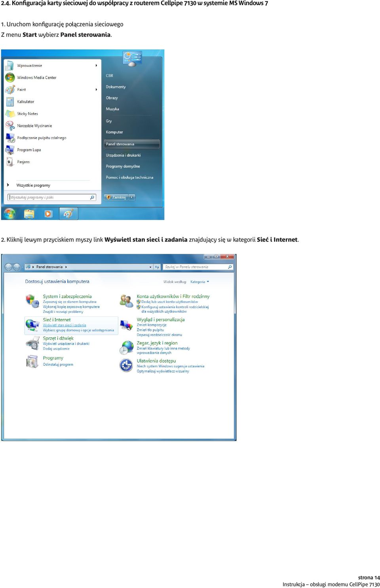
Task: Open the Kategoria view dropdown
Action: point(199,282)
